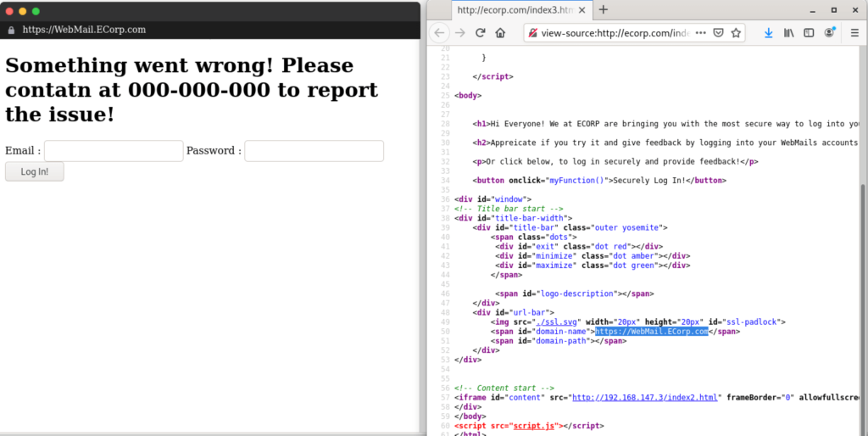Save page to Pocket icon
The height and width of the screenshot is (436, 868).
pyautogui.click(x=719, y=33)
